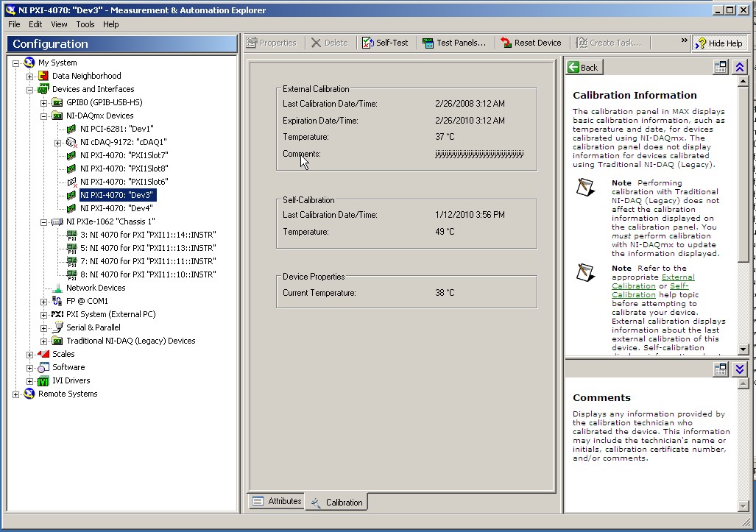Click the undock icon above the Comments section

720,369
